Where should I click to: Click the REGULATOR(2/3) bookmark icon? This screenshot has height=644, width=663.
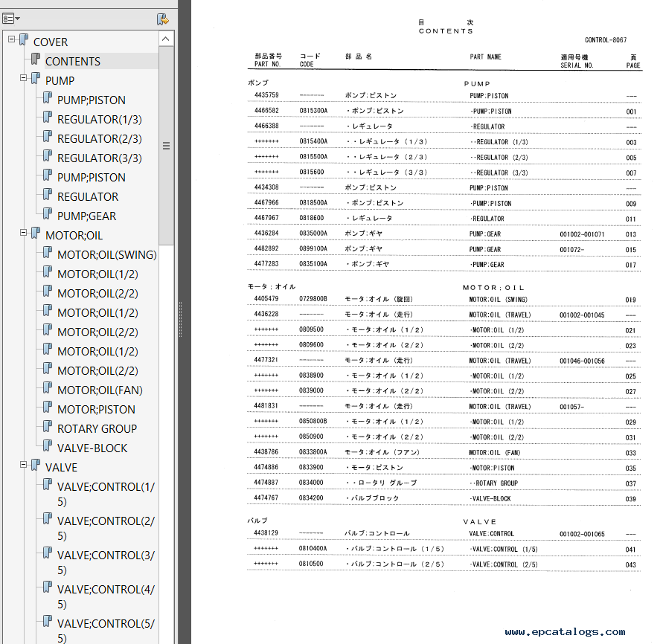(x=48, y=137)
